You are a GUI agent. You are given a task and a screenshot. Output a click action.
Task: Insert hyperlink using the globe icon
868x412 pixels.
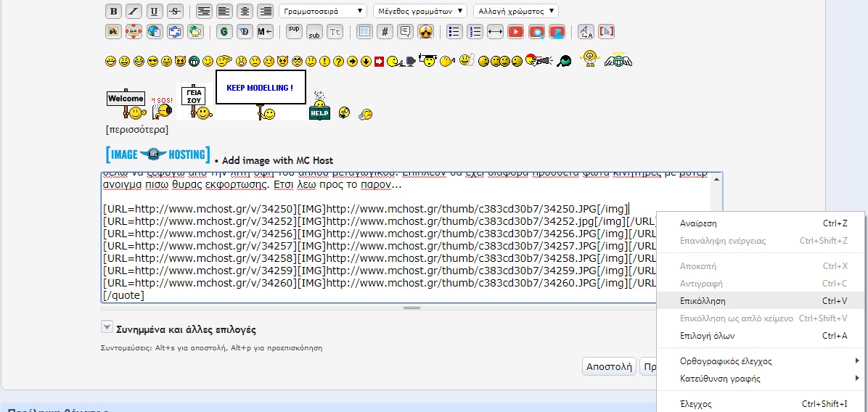tap(155, 31)
